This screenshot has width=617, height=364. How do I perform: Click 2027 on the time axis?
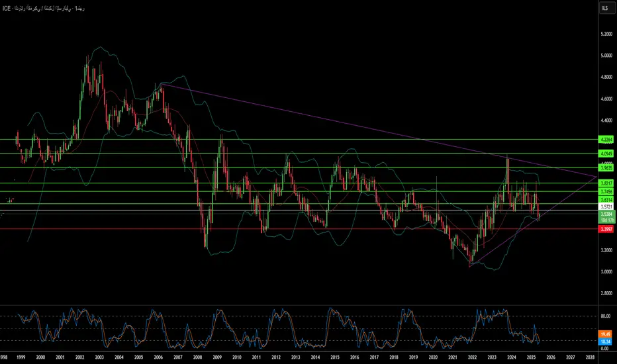[571, 357]
